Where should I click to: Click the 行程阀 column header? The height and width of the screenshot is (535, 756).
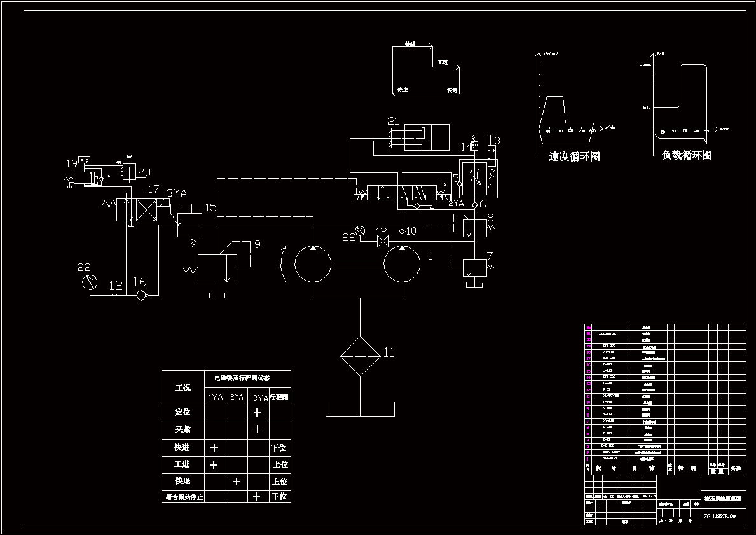[x=279, y=397]
